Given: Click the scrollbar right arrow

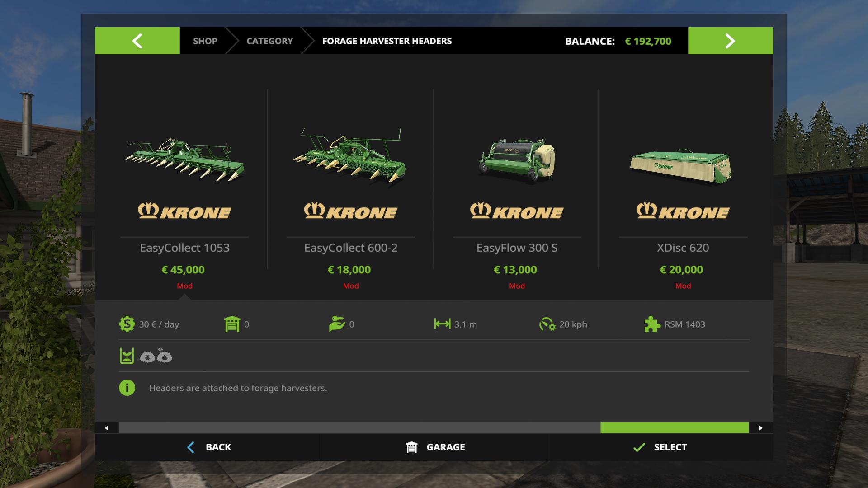Looking at the screenshot, I should (x=761, y=428).
